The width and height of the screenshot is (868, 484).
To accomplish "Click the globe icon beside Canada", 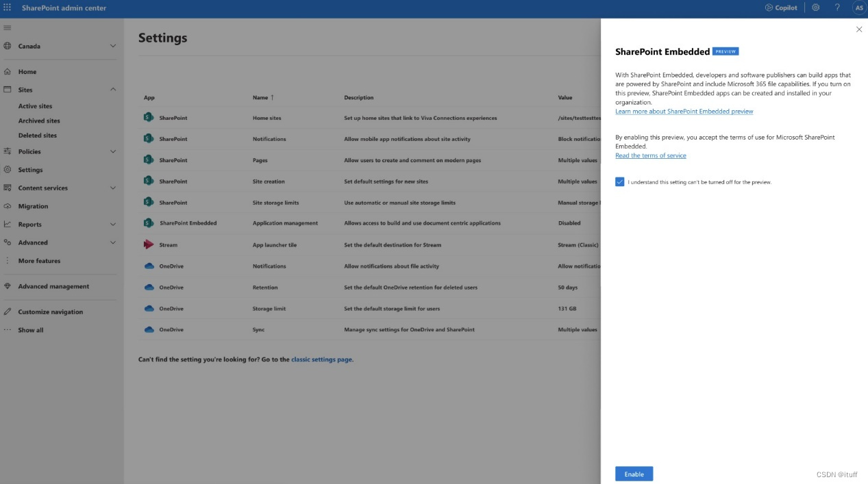I will (8, 46).
